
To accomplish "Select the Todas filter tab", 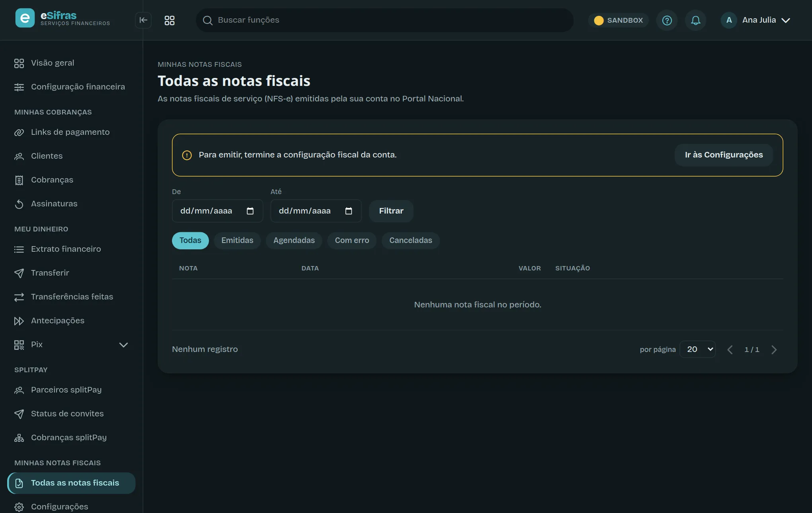I will click(190, 241).
